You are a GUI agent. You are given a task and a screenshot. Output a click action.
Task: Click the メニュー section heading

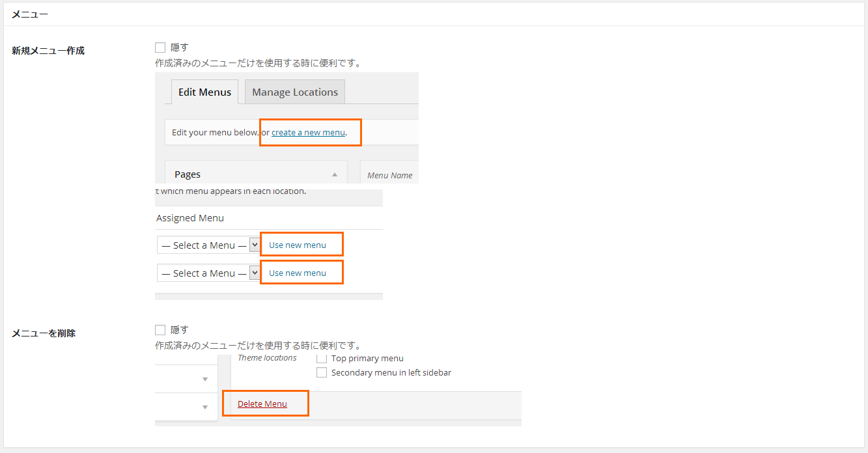point(30,14)
